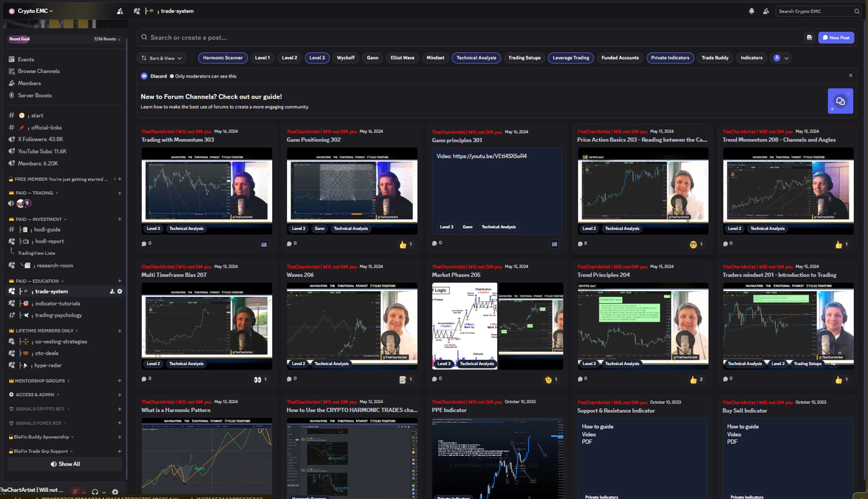Viewport: 868px width, 499px height.
Task: Click the invite people icon beside server name
Action: (120, 11)
